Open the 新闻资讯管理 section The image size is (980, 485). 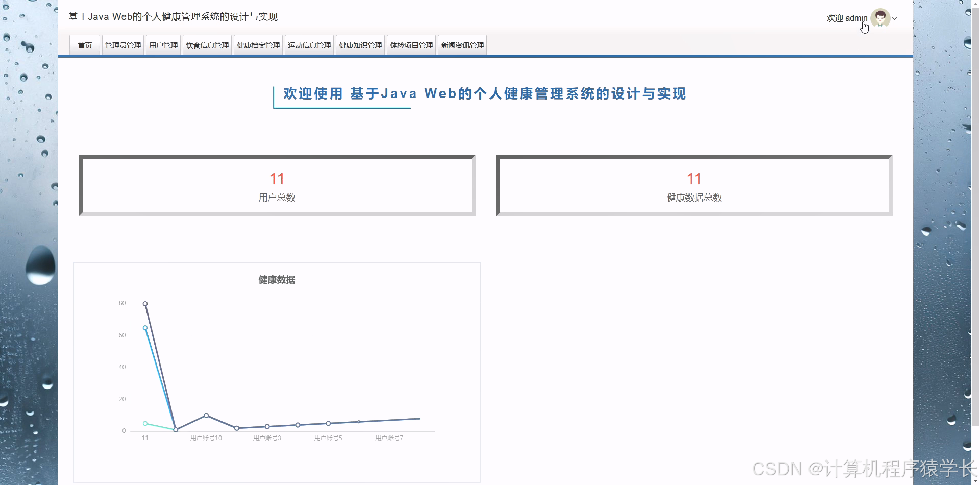462,45
